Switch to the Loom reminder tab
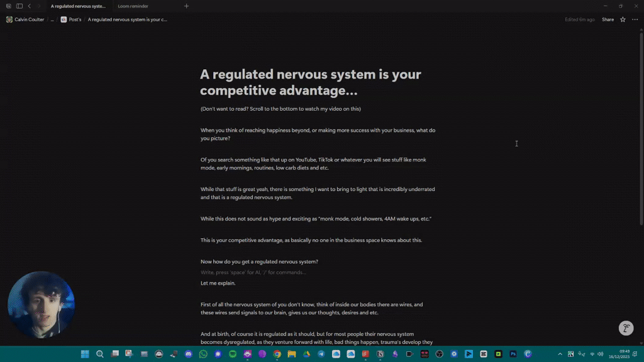The width and height of the screenshot is (644, 362). pos(133,6)
